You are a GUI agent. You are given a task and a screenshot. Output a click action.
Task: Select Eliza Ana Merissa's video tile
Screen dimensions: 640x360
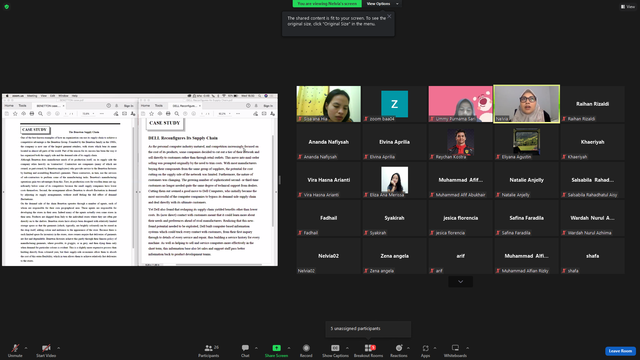pyautogui.click(x=394, y=180)
